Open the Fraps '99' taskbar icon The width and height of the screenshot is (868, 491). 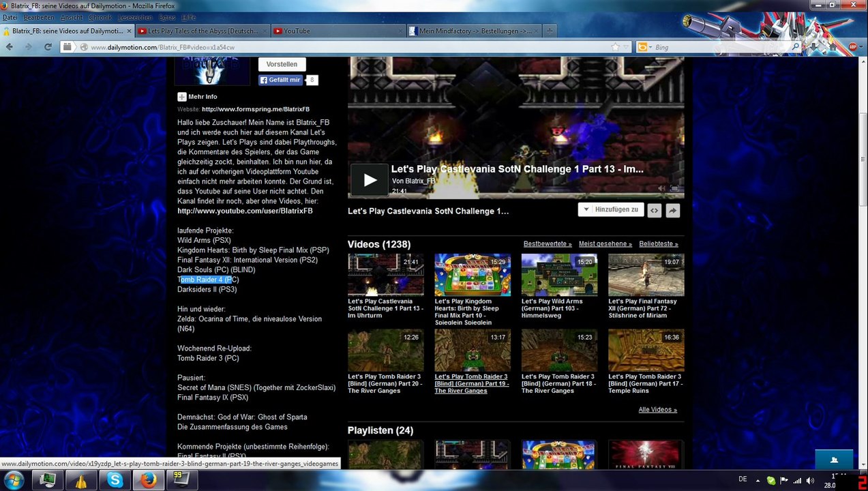(182, 479)
